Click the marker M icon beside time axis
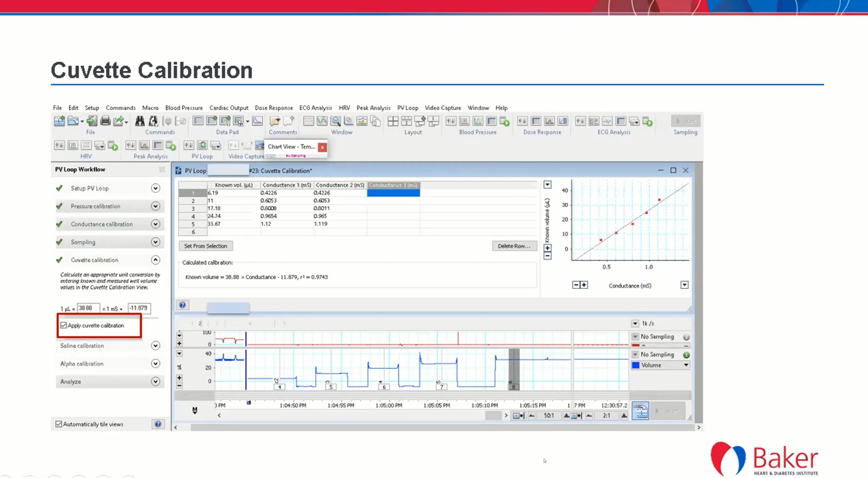This screenshot has width=868, height=478. [x=195, y=410]
